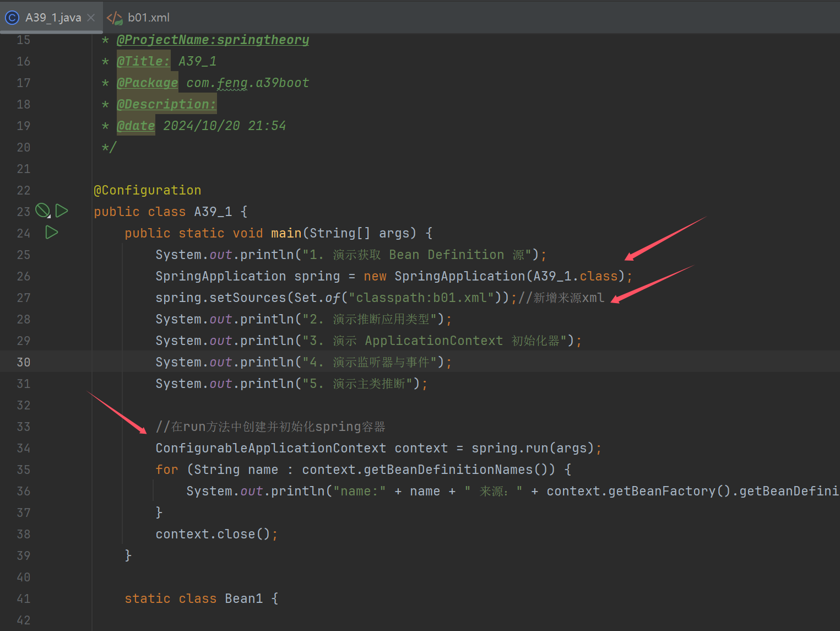Image resolution: width=840 pixels, height=631 pixels.
Task: Click the @Configuration annotation
Action: [x=148, y=190]
